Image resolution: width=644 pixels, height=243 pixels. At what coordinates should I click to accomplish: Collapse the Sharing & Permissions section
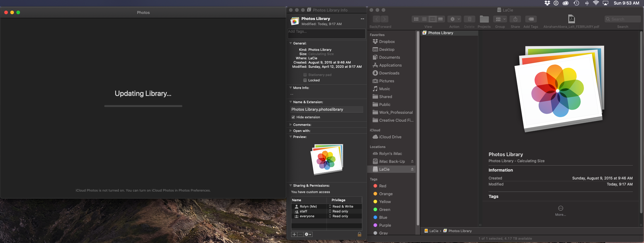291,186
